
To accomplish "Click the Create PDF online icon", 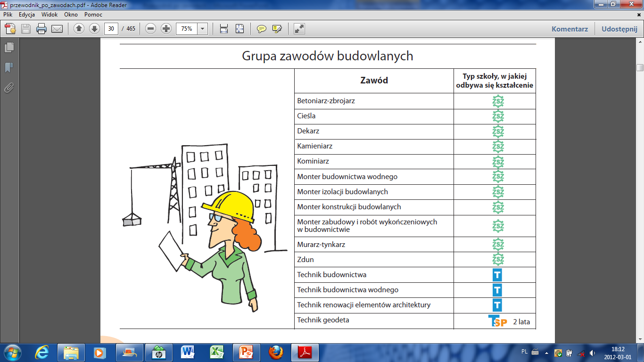I will [x=10, y=29].
